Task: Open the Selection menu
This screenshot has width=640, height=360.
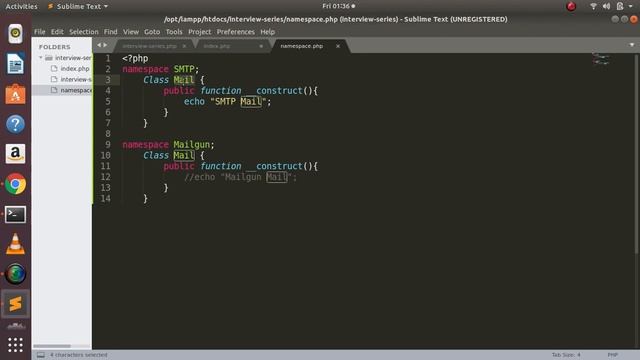Action: [84, 32]
